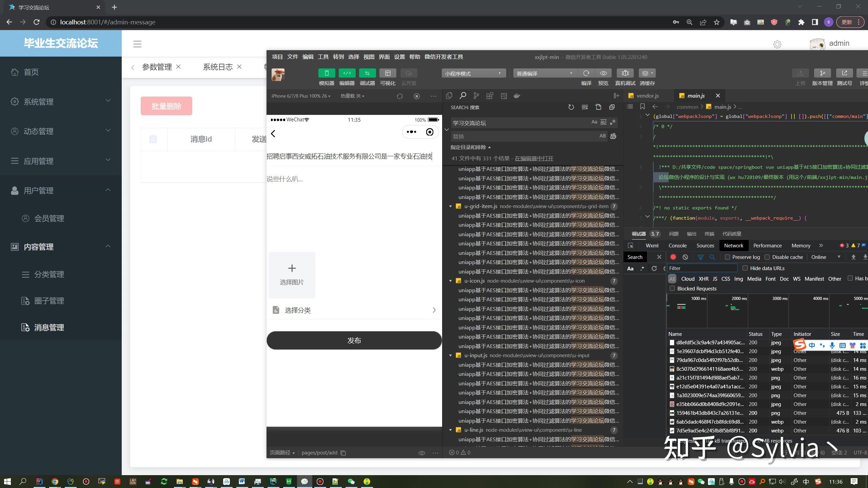Open results via 在编辑器中打开 link
Screen dimensions: 868x488
(x=533, y=158)
